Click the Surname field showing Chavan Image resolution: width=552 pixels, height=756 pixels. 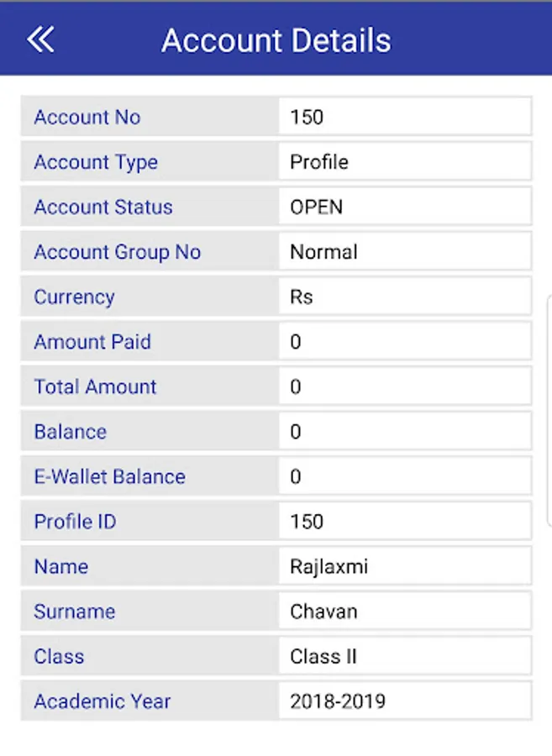click(405, 612)
